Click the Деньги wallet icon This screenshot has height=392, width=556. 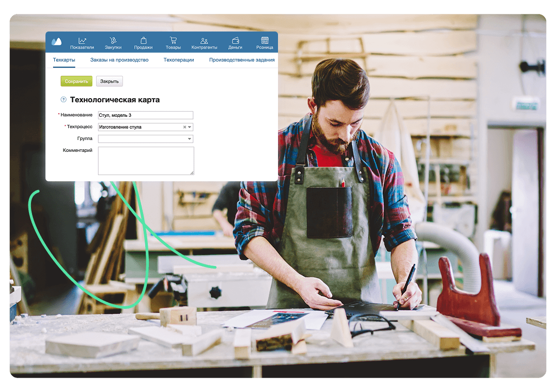point(235,40)
